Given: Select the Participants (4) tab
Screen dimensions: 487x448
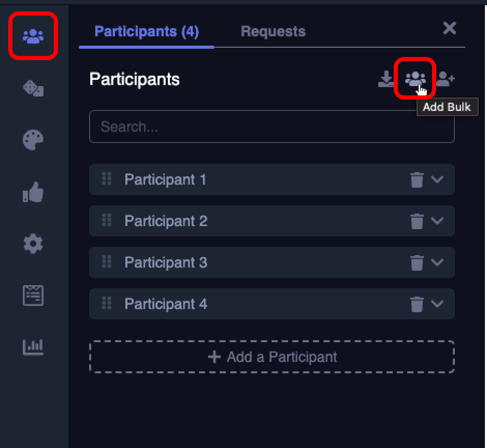Looking at the screenshot, I should 147,32.
